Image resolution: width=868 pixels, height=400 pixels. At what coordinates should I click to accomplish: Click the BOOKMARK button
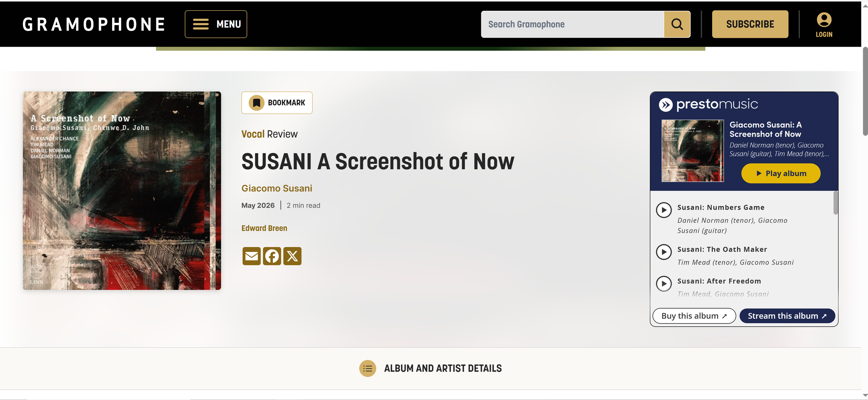[x=277, y=103]
